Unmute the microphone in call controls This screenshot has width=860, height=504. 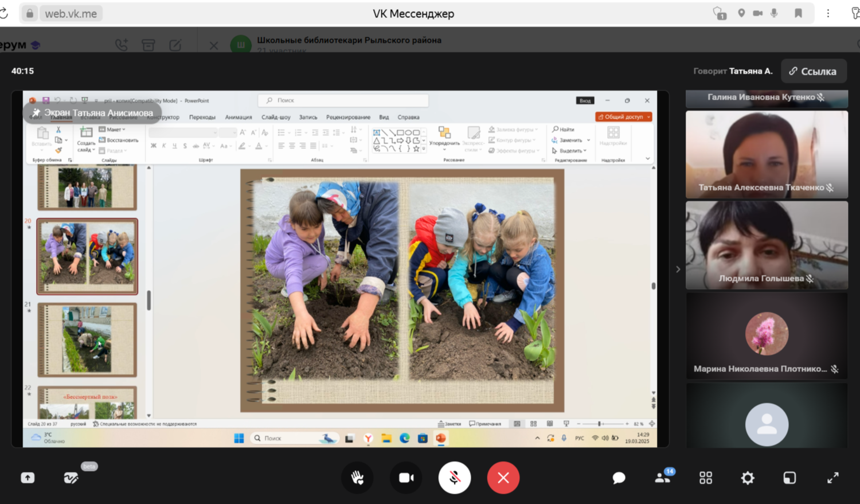click(455, 478)
